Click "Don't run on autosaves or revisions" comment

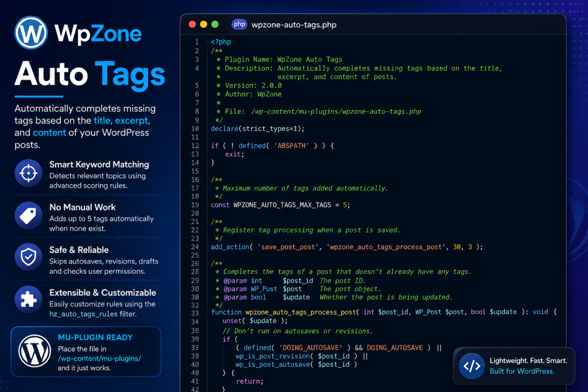[x=298, y=331]
